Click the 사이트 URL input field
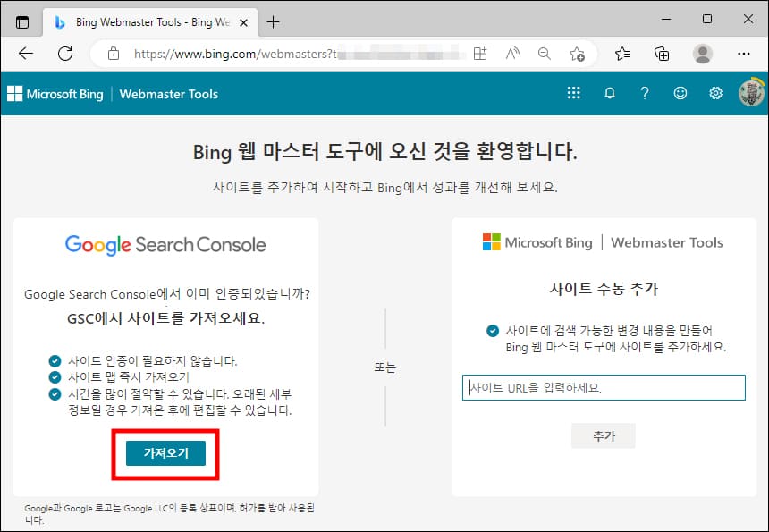The width and height of the screenshot is (769, 532). 604,387
